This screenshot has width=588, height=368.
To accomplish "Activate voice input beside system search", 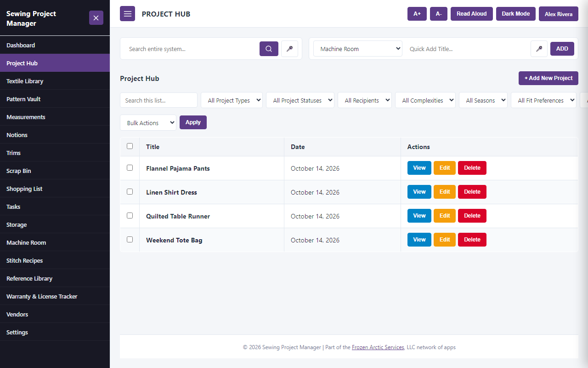I will pos(289,49).
